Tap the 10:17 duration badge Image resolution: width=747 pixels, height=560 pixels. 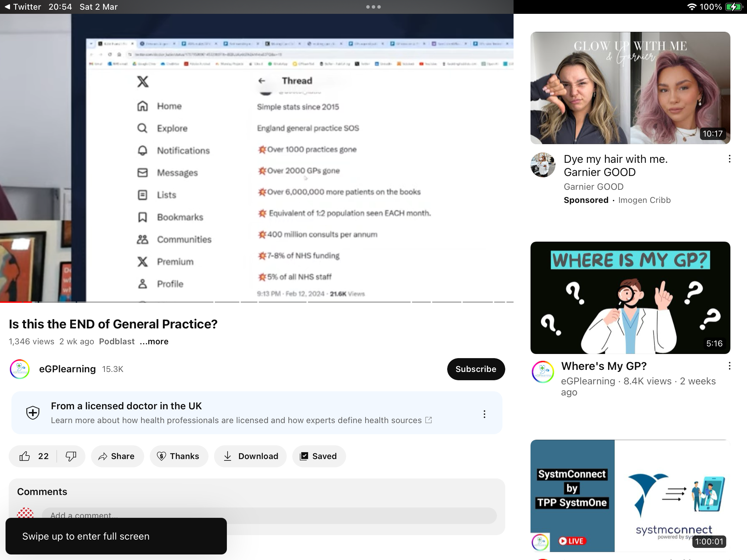click(x=712, y=134)
